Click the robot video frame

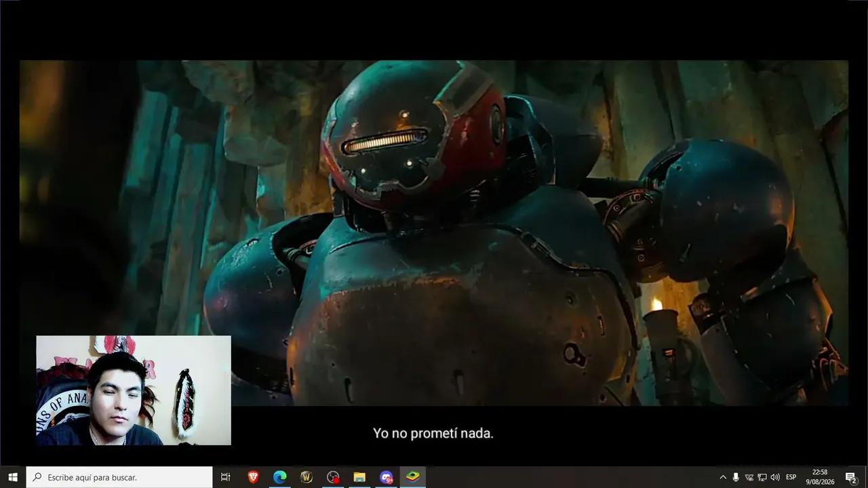pyautogui.click(x=434, y=232)
